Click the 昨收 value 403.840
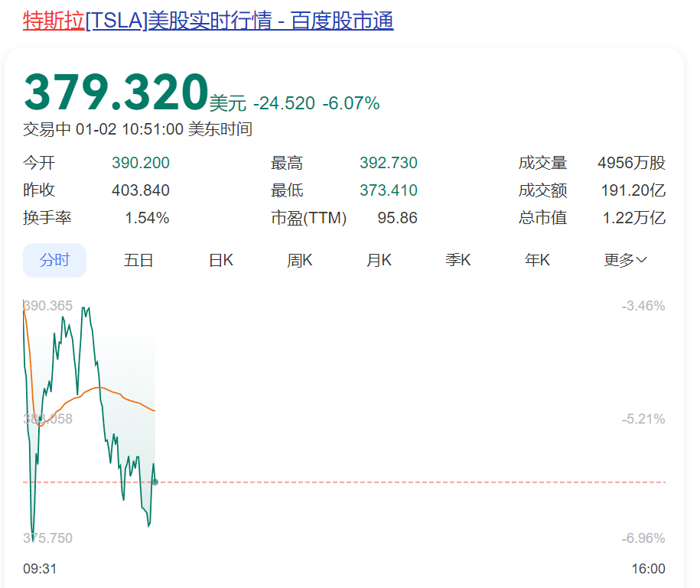Screen dimensions: 700x588 coord(140,190)
